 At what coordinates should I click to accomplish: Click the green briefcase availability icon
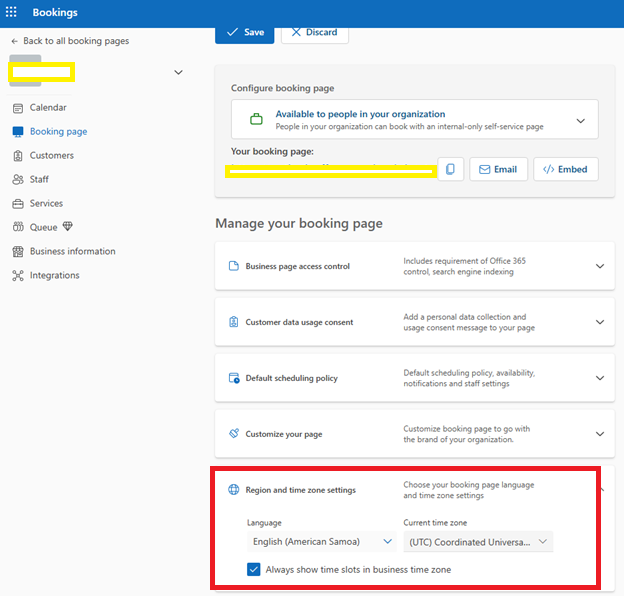(256, 119)
